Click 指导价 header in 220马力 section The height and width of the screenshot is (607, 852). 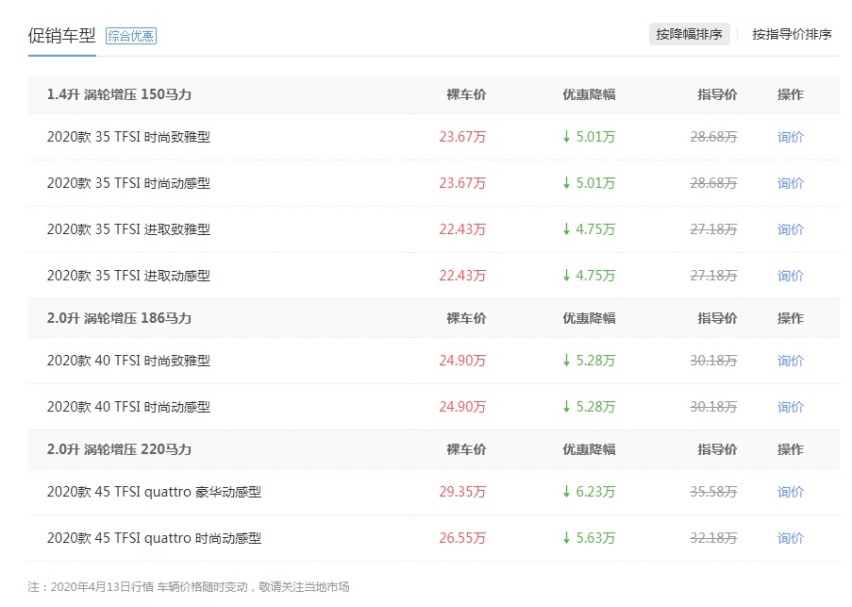[717, 449]
